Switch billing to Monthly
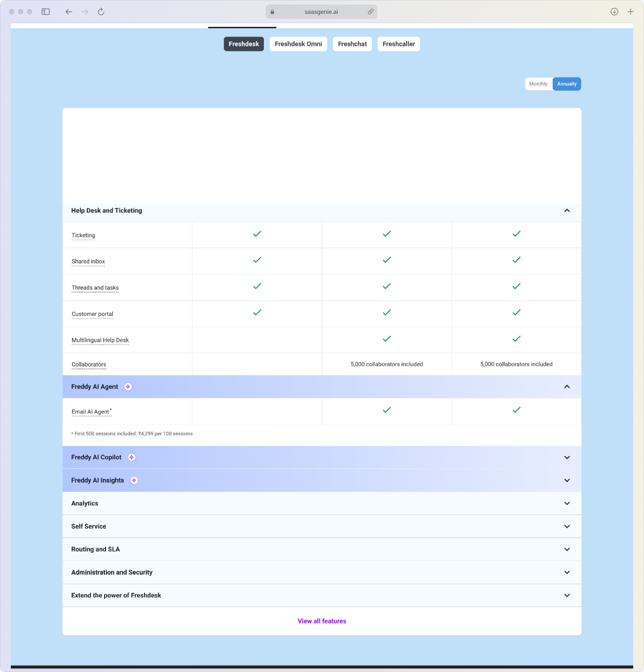Image resolution: width=644 pixels, height=672 pixels. coord(538,84)
